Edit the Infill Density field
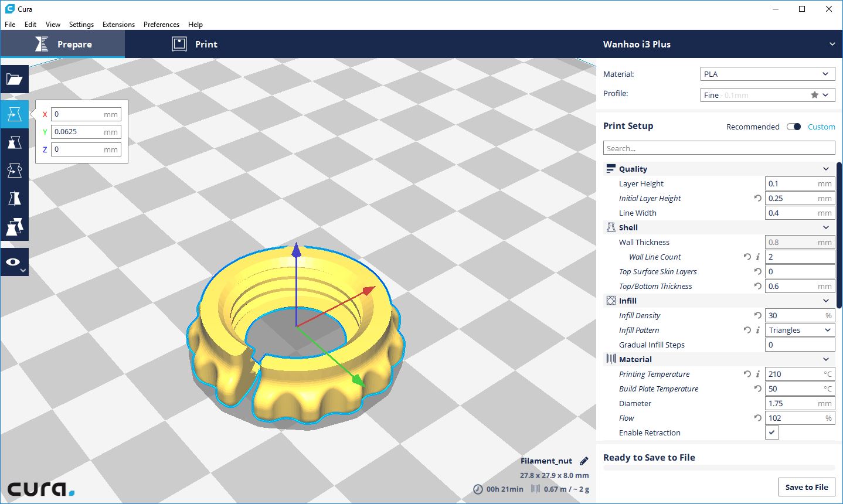Screen dimensions: 843x504 click(800, 315)
